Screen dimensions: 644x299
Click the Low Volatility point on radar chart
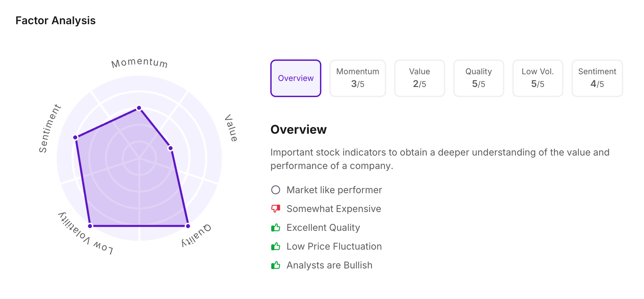90,226
